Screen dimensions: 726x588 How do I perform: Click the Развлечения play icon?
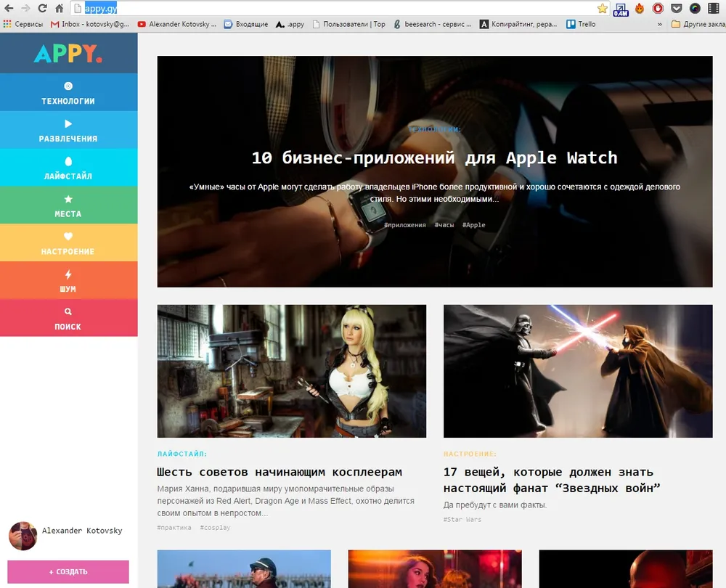(x=68, y=123)
